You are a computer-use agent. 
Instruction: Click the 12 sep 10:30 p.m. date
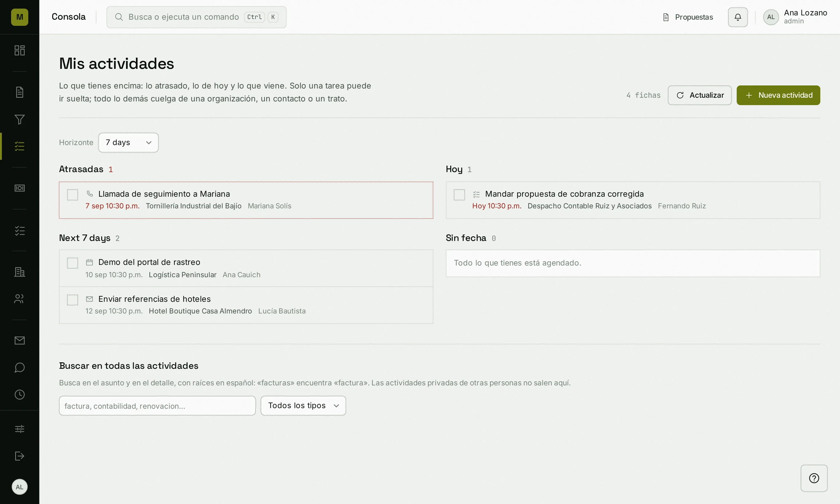pyautogui.click(x=114, y=311)
